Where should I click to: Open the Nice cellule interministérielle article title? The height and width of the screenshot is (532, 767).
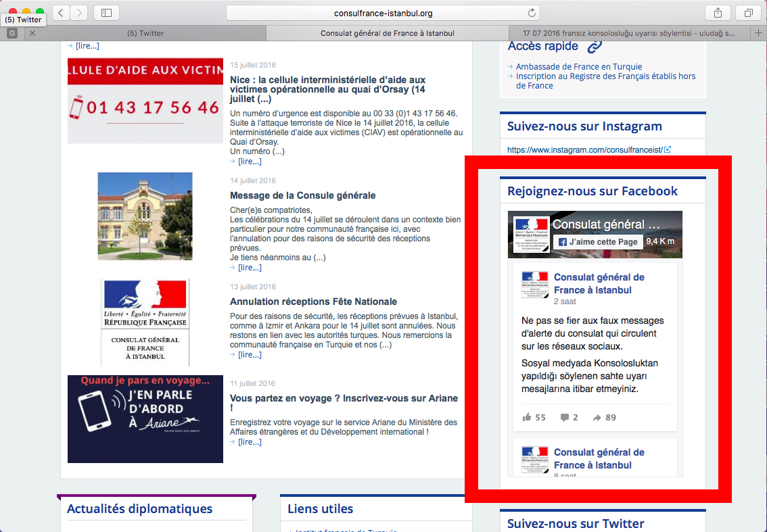(x=328, y=89)
